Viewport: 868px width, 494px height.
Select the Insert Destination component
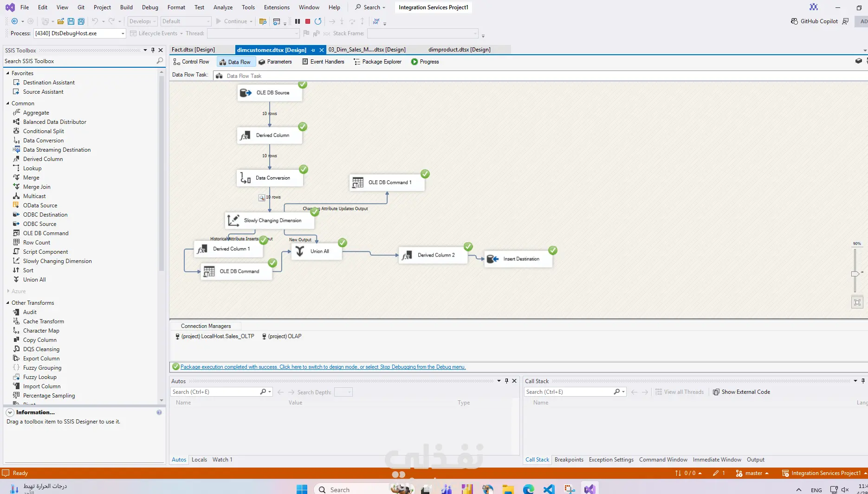click(x=518, y=259)
